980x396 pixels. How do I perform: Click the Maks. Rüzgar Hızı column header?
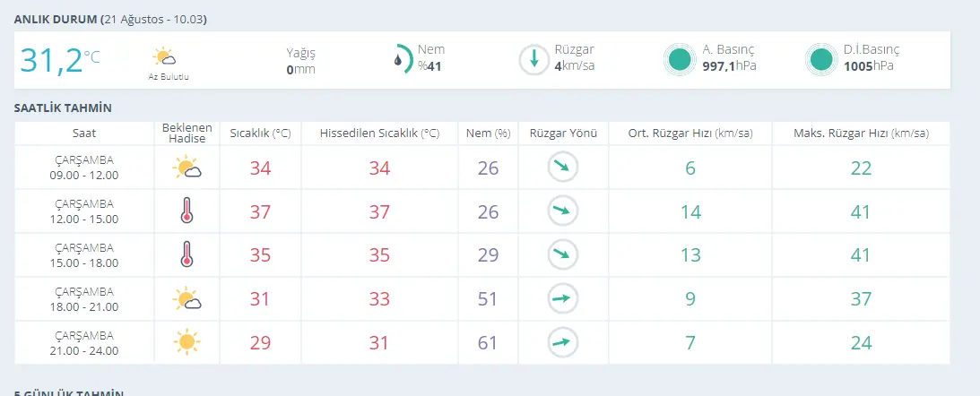(861, 133)
